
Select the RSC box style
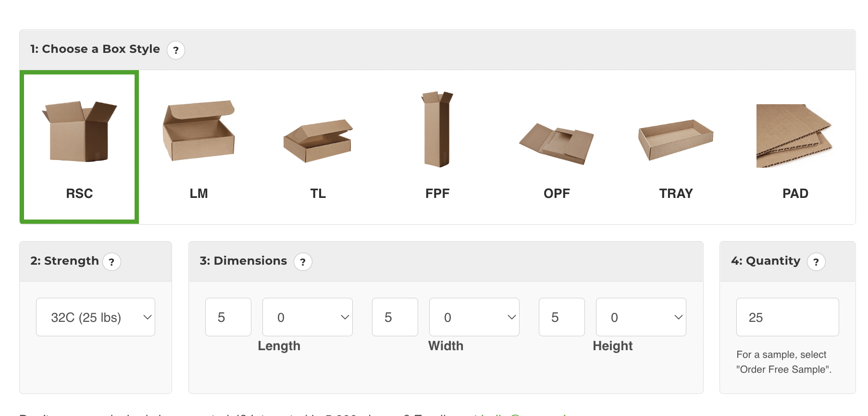pos(79,147)
